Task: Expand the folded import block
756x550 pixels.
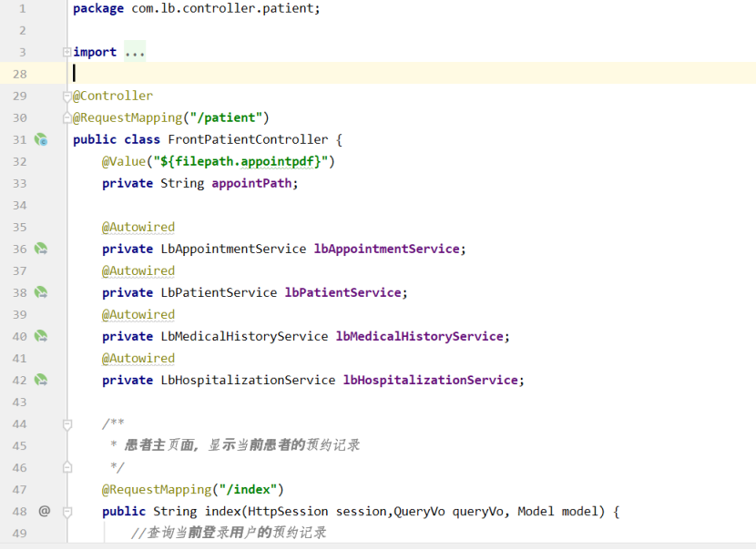Action: pos(67,52)
